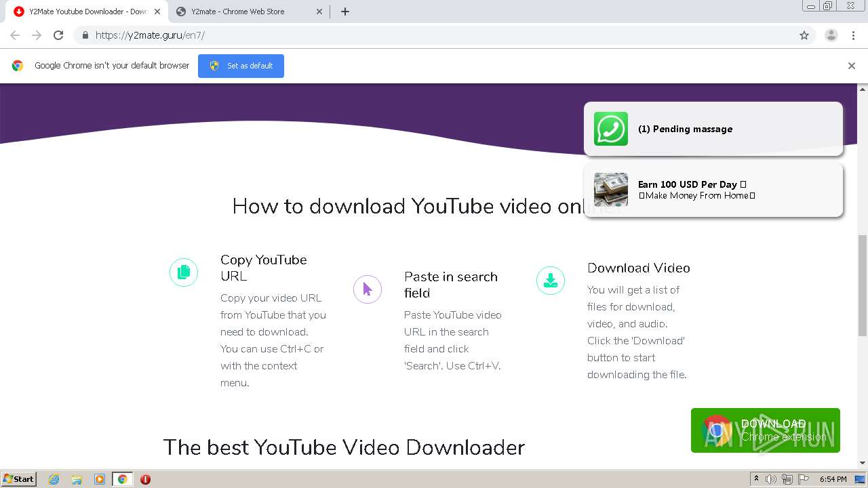Click the Chrome logo in default browser bar

[18, 66]
